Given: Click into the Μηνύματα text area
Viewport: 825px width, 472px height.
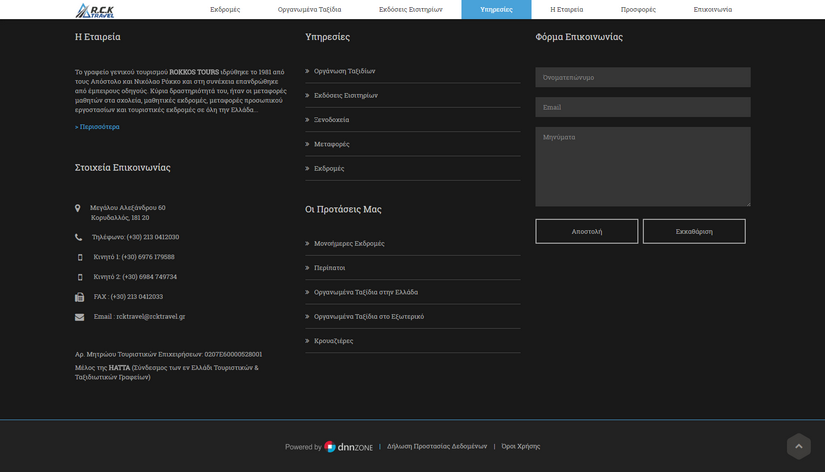Looking at the screenshot, I should [642, 166].
